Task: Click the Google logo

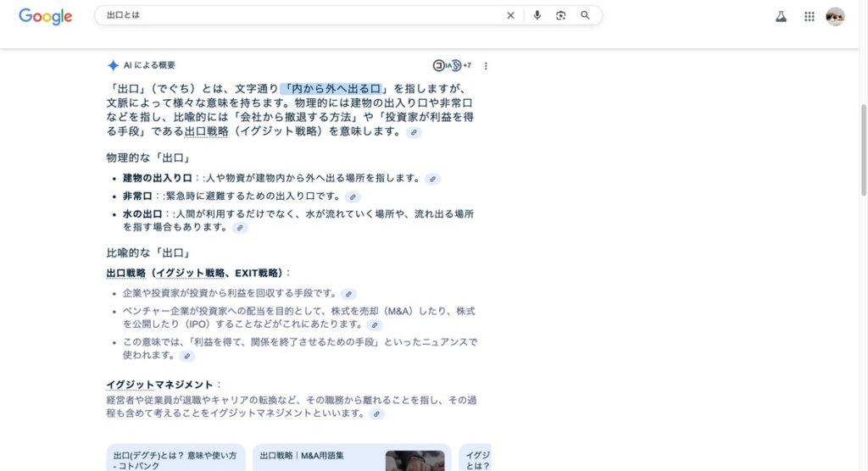Action: coord(45,16)
